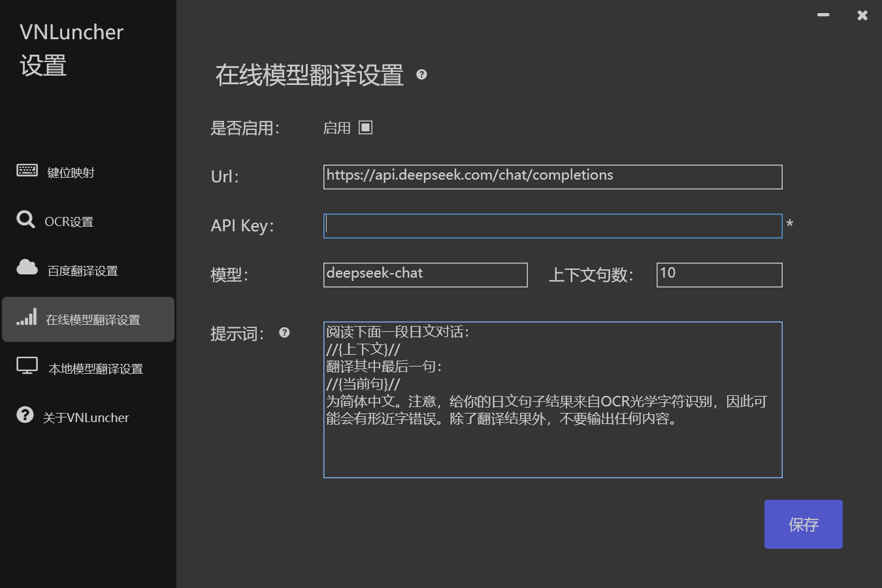
Task: Click the VNLuncher title text
Action: 71,32
